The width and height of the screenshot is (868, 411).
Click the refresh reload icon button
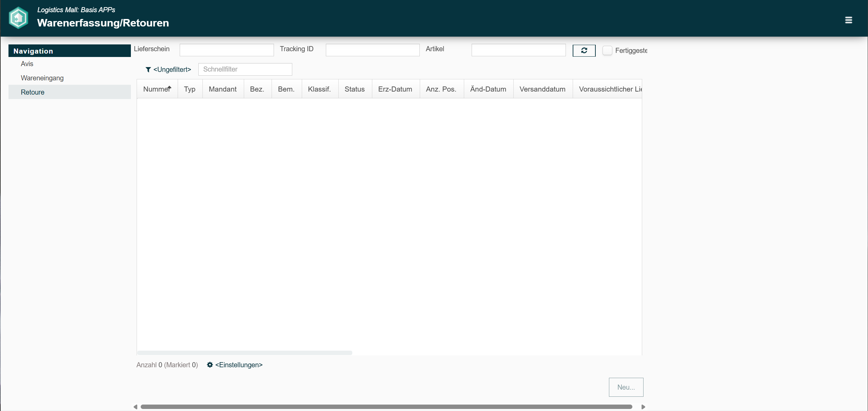click(584, 51)
